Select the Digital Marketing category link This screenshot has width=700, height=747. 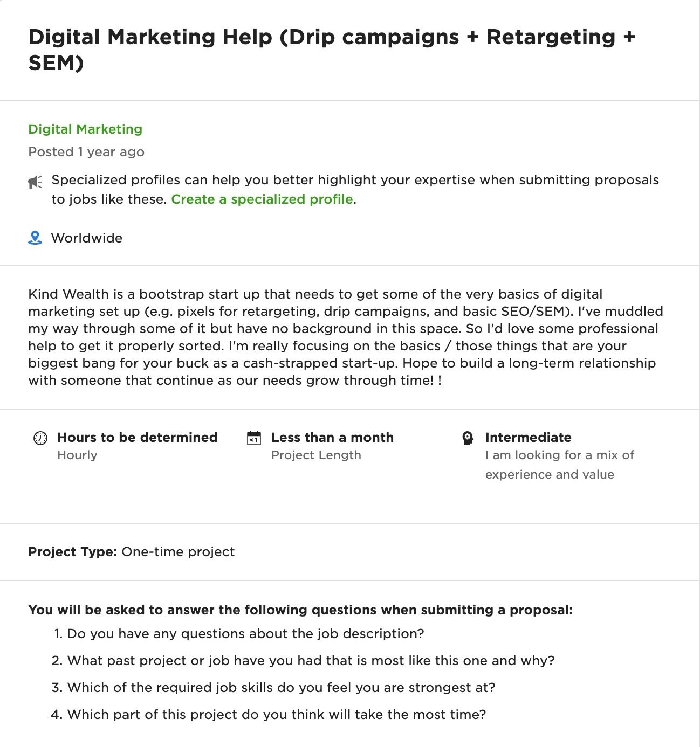85,129
